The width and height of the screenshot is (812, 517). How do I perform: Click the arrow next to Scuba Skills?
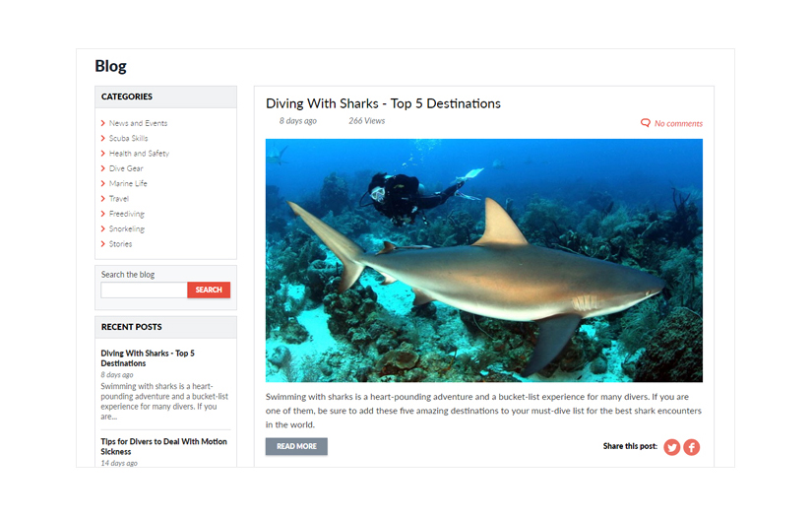(x=103, y=138)
